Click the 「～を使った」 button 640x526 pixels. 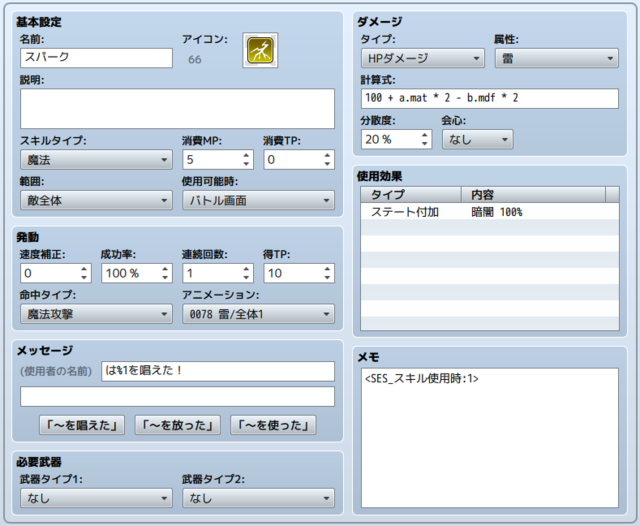tap(273, 425)
